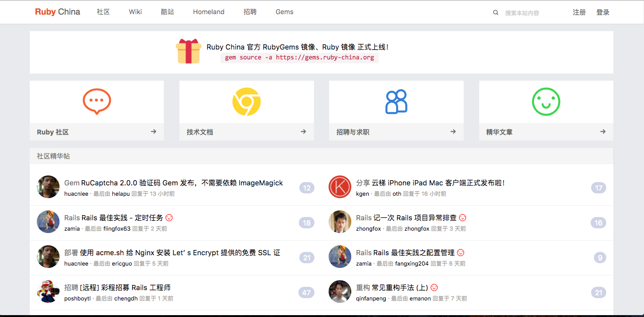644x317 pixels.
Task: Click smiley badge on 常见重构手法 post
Action: tap(434, 287)
